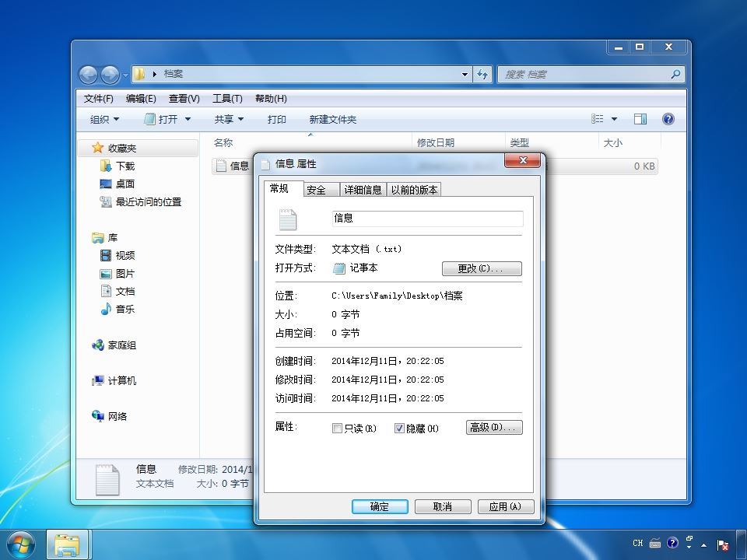Click the 高级(D)... button

point(494,427)
